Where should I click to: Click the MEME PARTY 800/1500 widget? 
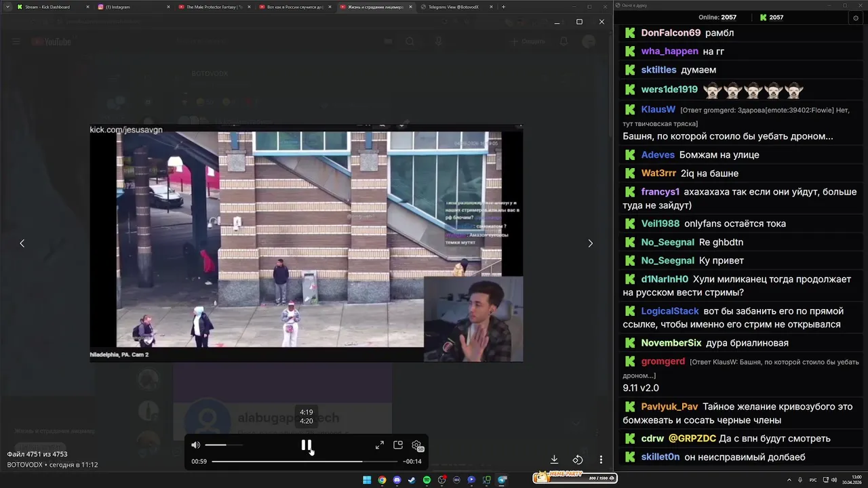574,477
